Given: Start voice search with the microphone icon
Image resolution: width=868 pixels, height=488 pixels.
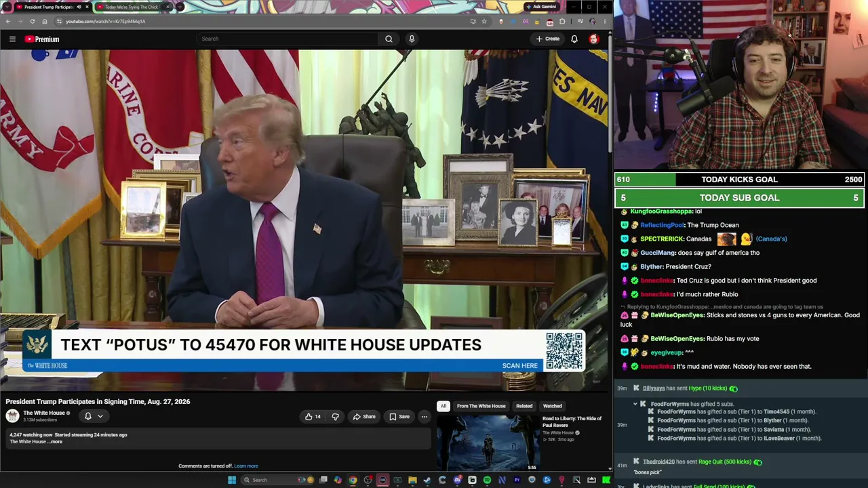Looking at the screenshot, I should coord(412,39).
